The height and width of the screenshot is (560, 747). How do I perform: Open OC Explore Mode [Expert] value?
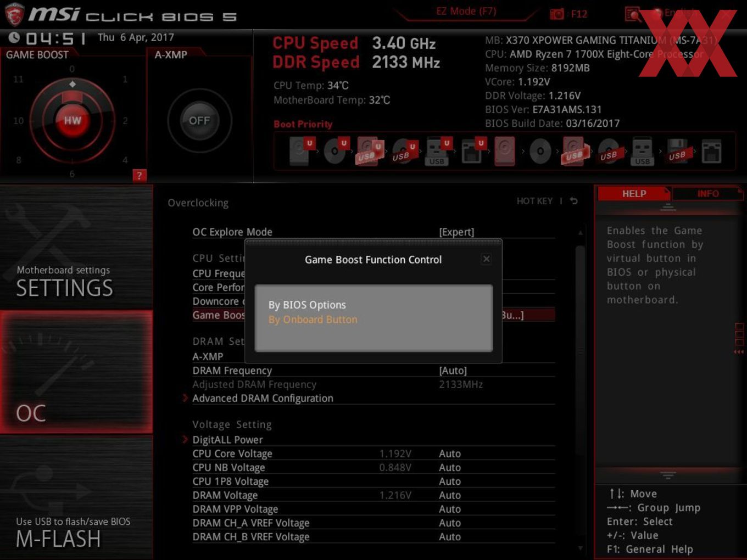[x=456, y=232]
